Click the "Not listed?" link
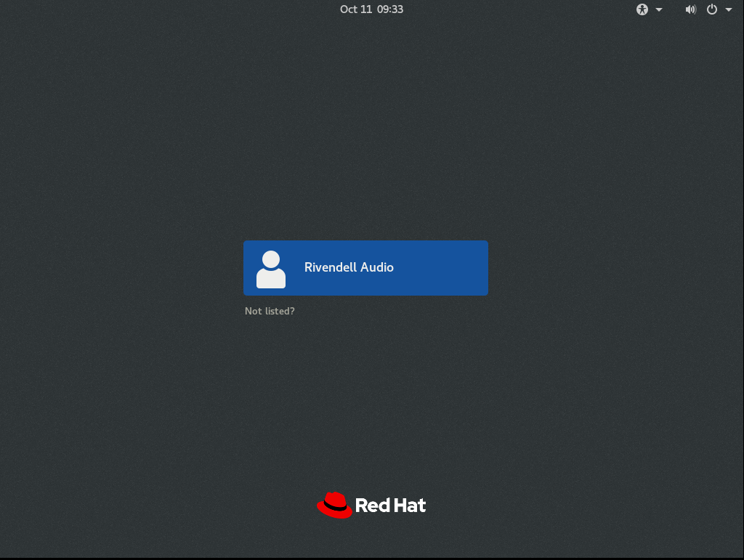Image resolution: width=744 pixels, height=560 pixels. (x=270, y=311)
